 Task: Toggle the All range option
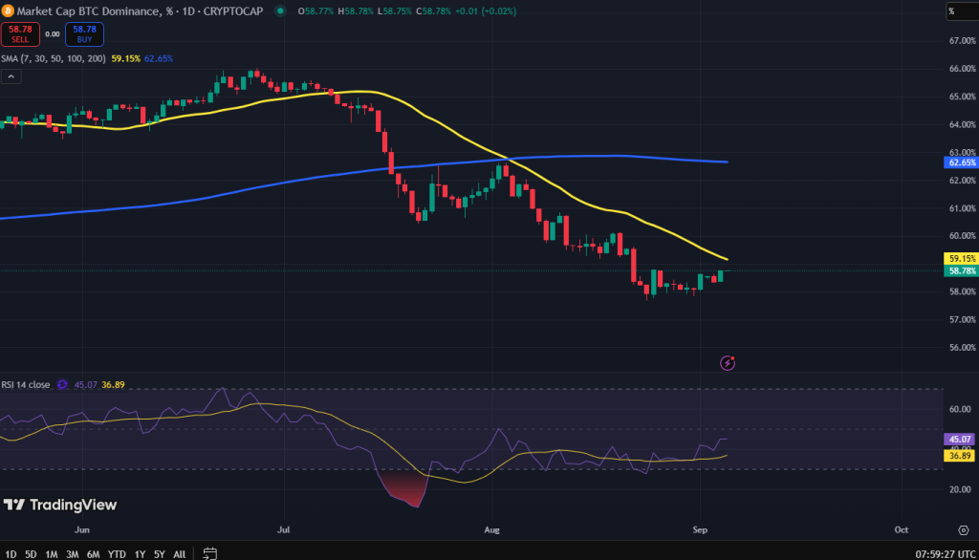tap(180, 553)
